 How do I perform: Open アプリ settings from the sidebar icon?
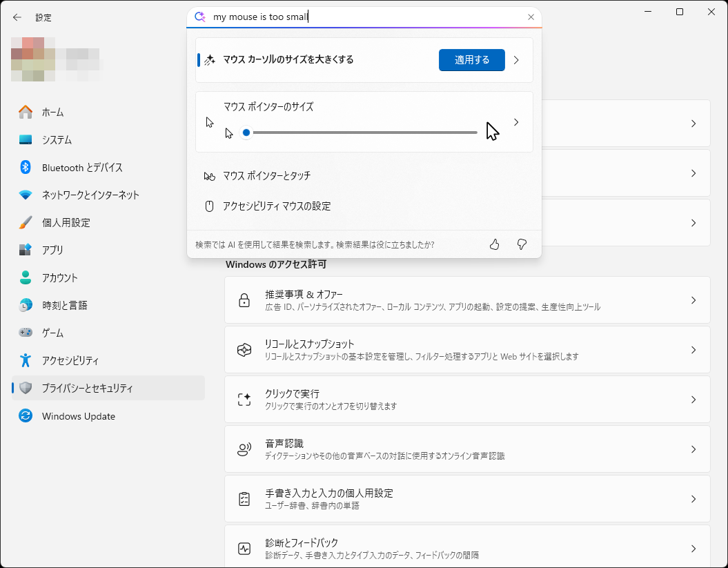click(25, 250)
